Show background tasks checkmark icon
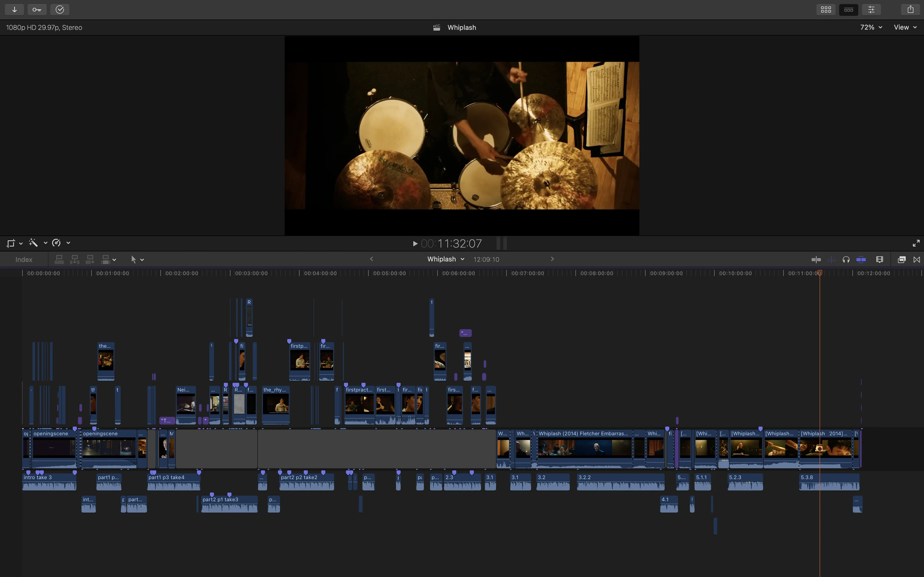The width and height of the screenshot is (924, 577). coord(60,9)
